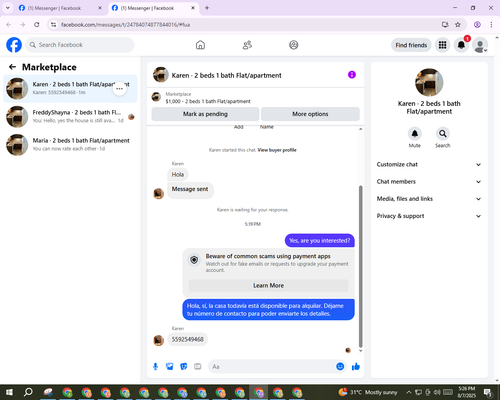
Task: Click the Search magnifier in side panel
Action: click(443, 134)
